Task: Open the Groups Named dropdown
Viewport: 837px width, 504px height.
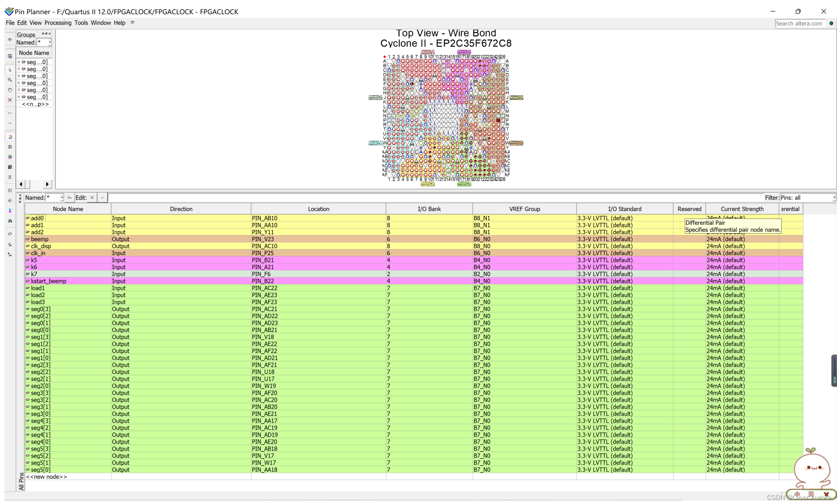Action: tap(50, 42)
